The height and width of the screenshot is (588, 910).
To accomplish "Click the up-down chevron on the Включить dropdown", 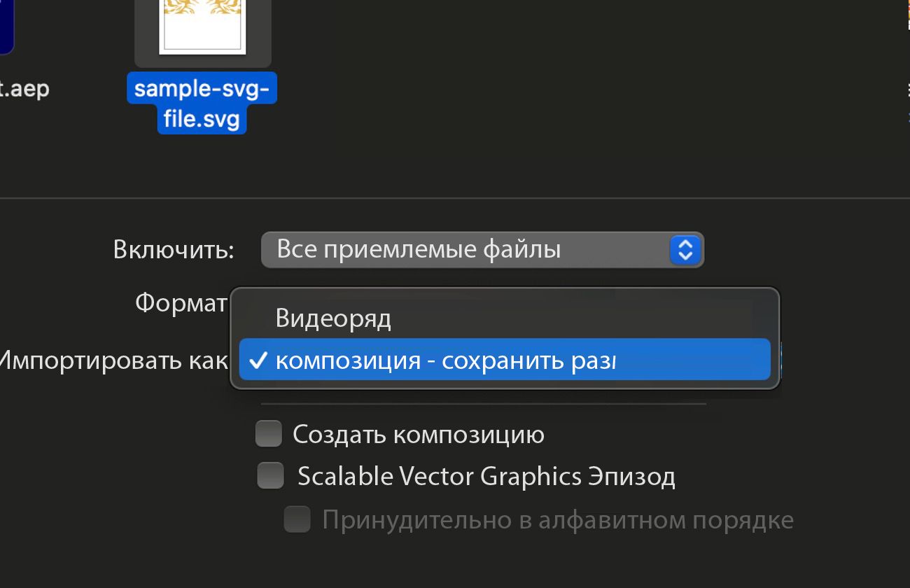I will click(687, 250).
